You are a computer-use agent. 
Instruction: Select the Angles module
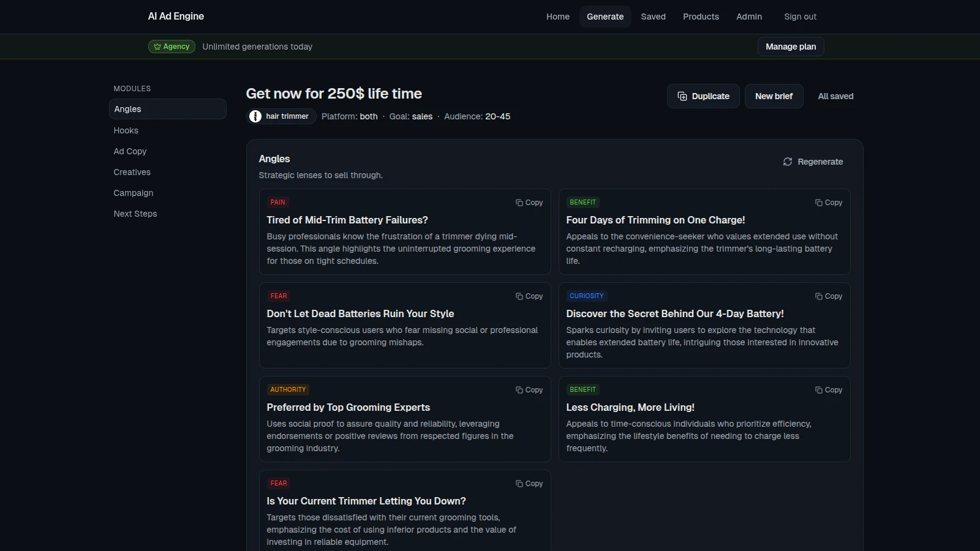(168, 109)
